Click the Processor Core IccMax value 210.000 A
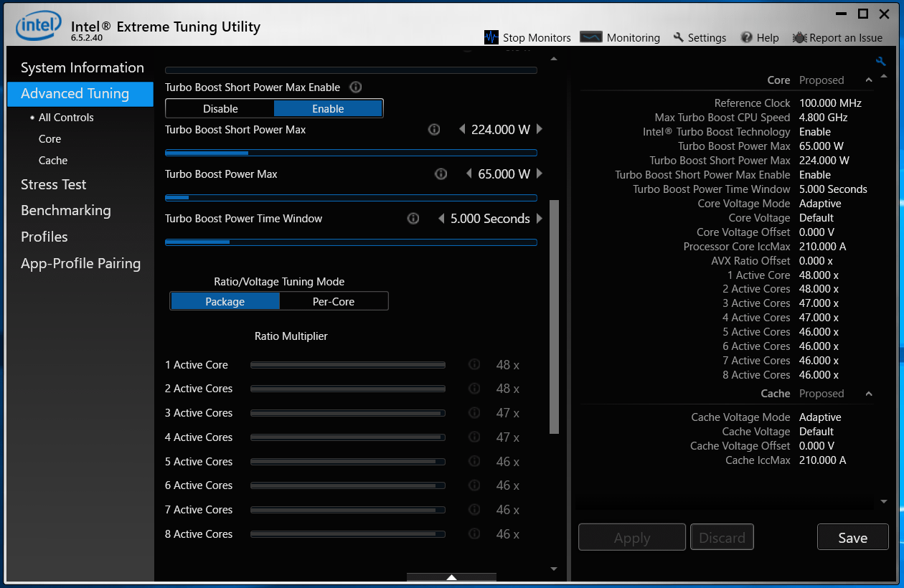This screenshot has width=904, height=588. (823, 247)
